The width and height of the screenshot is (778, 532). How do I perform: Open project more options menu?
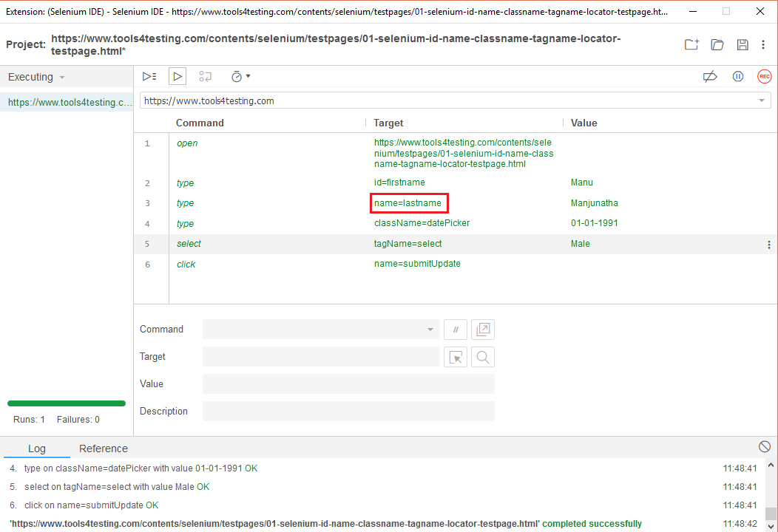point(763,44)
